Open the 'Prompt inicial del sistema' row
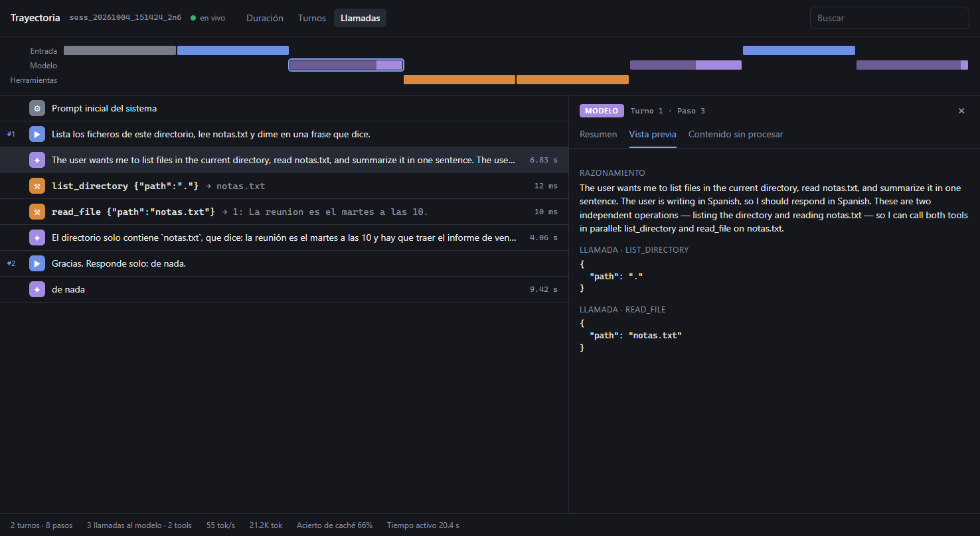980x536 pixels. point(284,108)
